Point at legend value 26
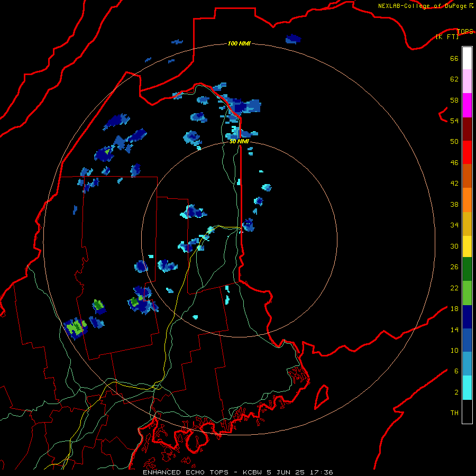 click(x=454, y=267)
